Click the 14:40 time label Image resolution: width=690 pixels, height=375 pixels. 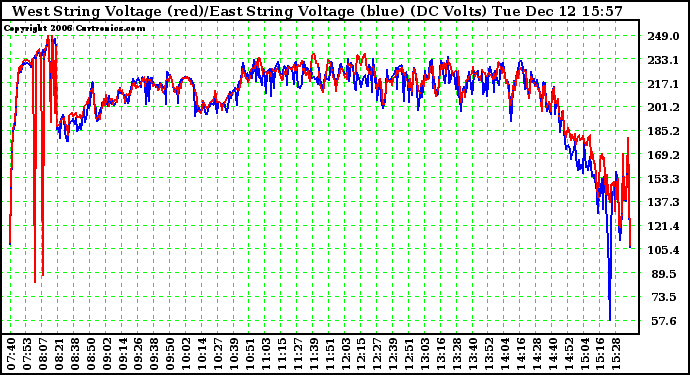(553, 354)
